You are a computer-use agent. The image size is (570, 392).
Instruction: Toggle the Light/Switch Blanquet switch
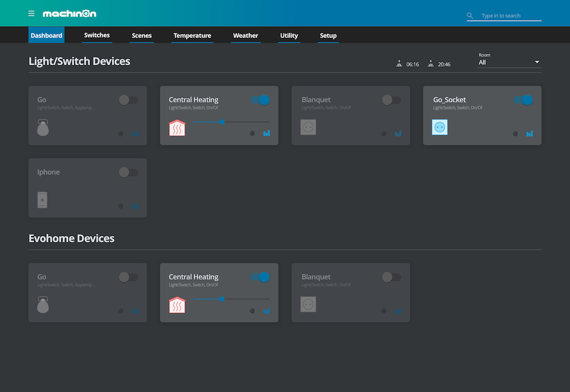coord(391,100)
